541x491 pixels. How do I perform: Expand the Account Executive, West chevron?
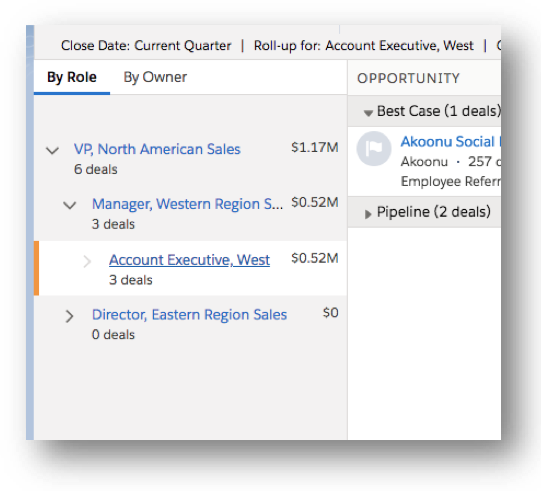87,261
